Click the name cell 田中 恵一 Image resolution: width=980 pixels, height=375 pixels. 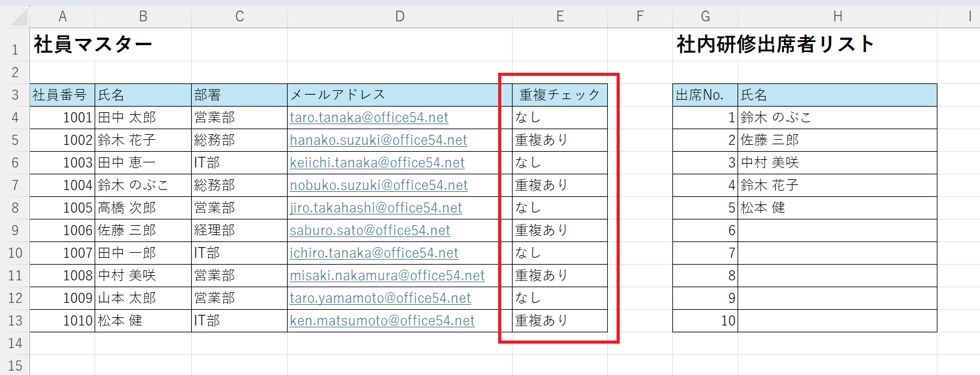pyautogui.click(x=143, y=162)
